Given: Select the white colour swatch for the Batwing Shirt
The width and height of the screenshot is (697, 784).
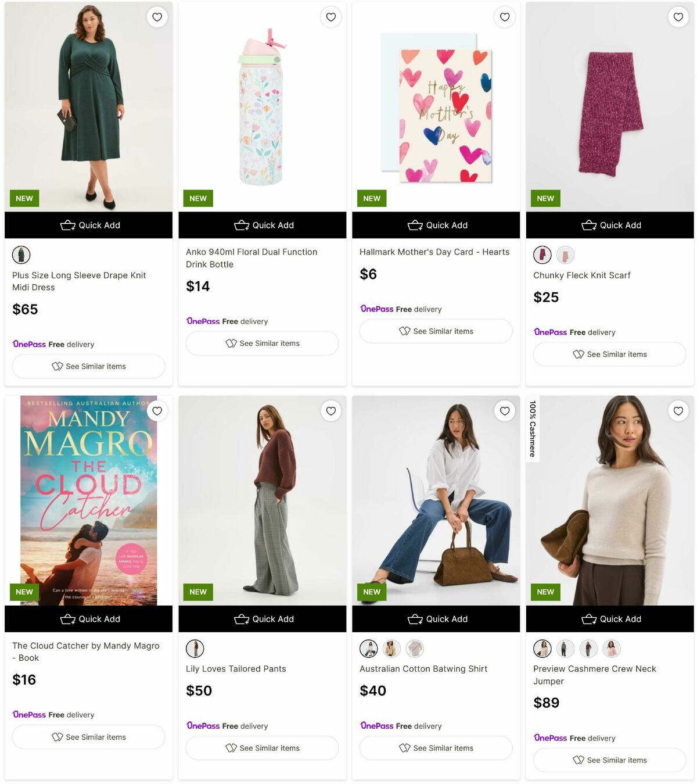Looking at the screenshot, I should click(x=368, y=649).
